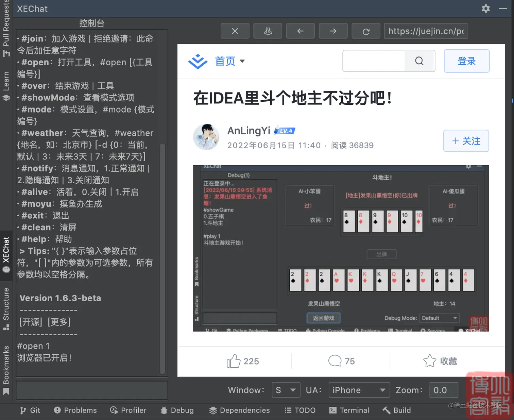The width and height of the screenshot is (514, 420).
Task: Go back with the left arrow button
Action: (301, 31)
